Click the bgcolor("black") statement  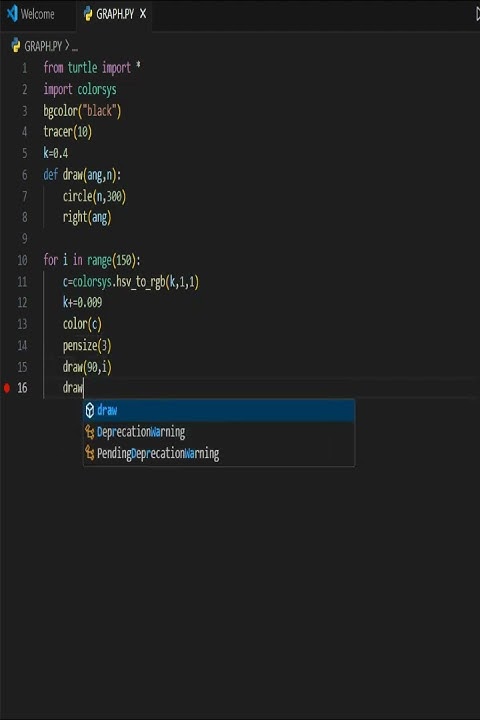pyautogui.click(x=82, y=111)
